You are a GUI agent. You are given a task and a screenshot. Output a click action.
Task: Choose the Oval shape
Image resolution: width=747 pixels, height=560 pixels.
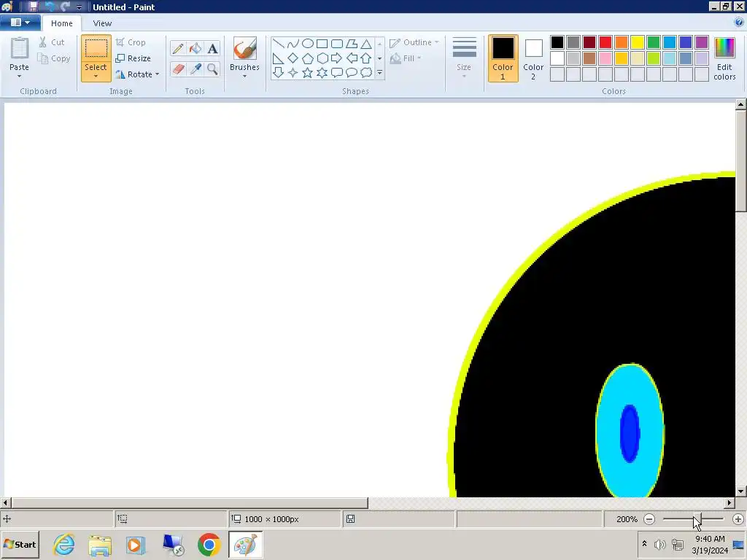click(x=308, y=44)
